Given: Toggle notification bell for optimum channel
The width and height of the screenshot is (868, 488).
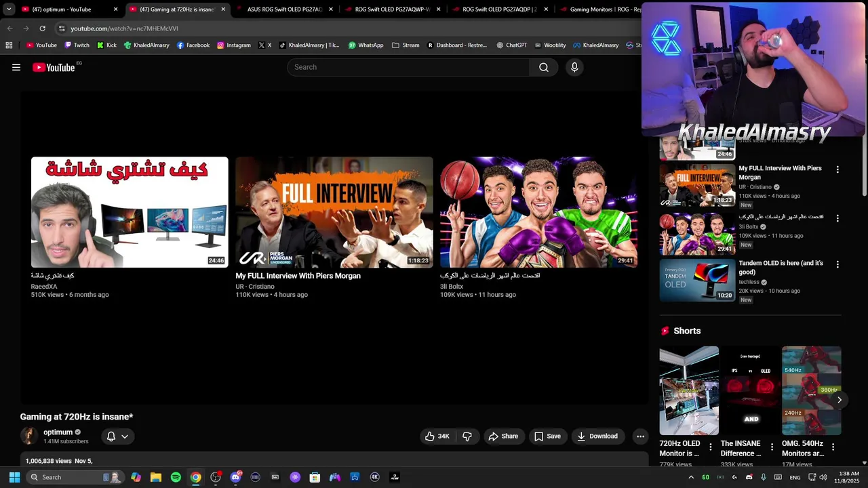Looking at the screenshot, I should tap(111, 436).
